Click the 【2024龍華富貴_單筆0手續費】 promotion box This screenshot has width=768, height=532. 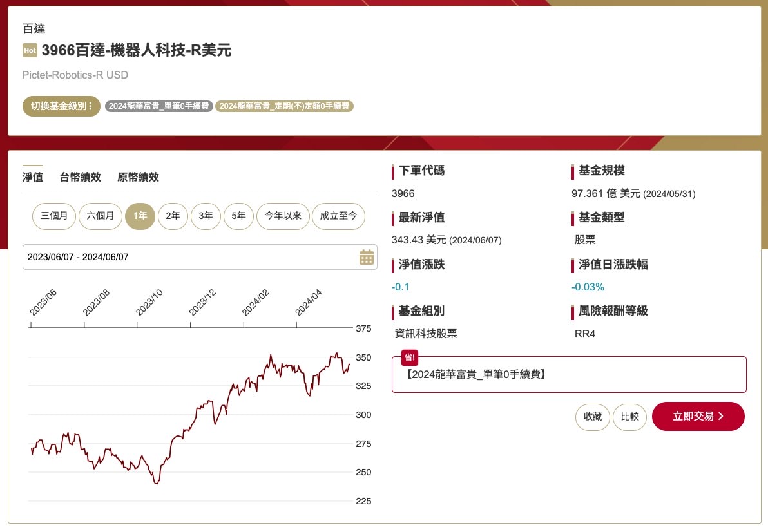tap(569, 374)
